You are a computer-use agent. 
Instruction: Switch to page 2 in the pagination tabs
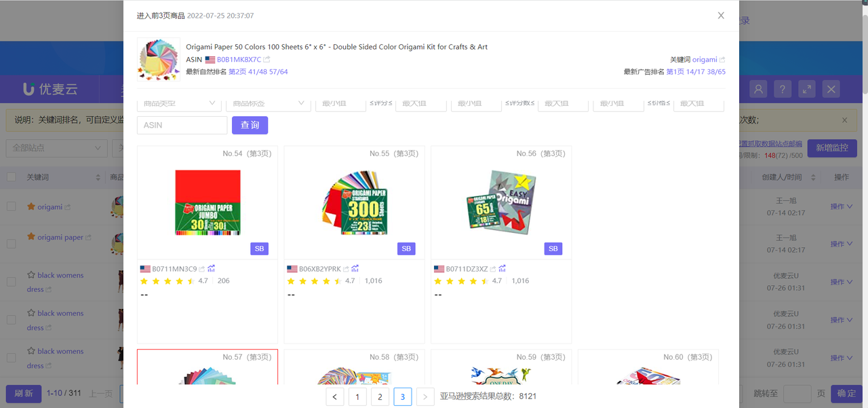380,396
